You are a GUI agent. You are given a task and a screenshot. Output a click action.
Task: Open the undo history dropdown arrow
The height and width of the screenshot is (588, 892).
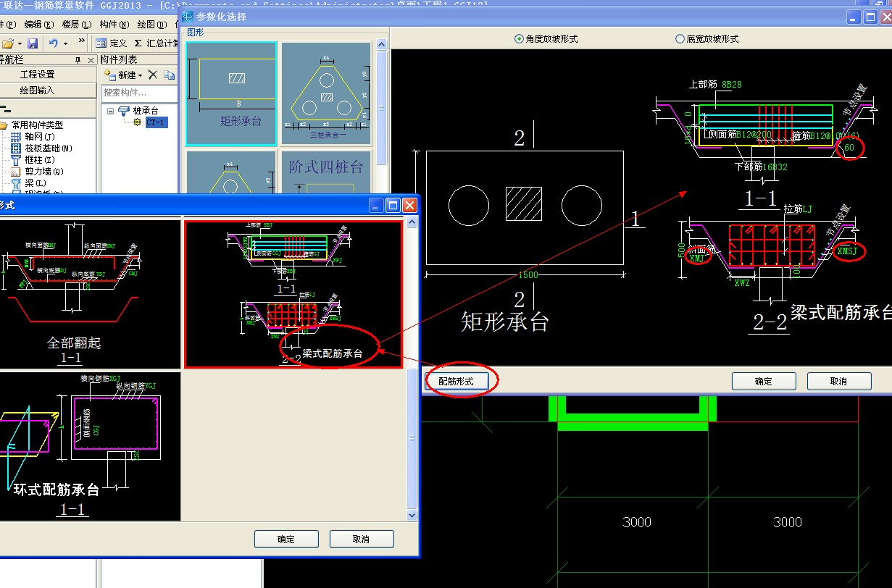tap(65, 43)
